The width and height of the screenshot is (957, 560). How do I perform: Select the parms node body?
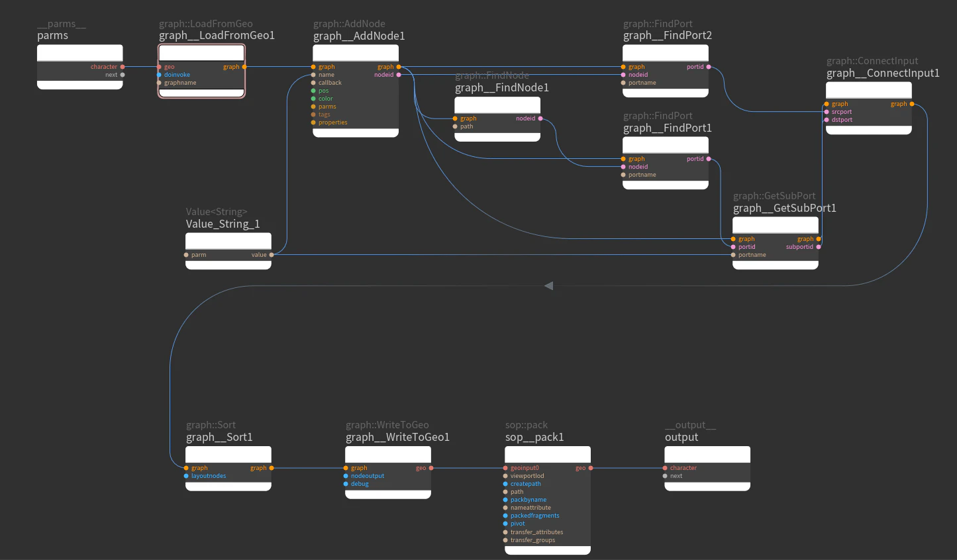pyautogui.click(x=79, y=67)
